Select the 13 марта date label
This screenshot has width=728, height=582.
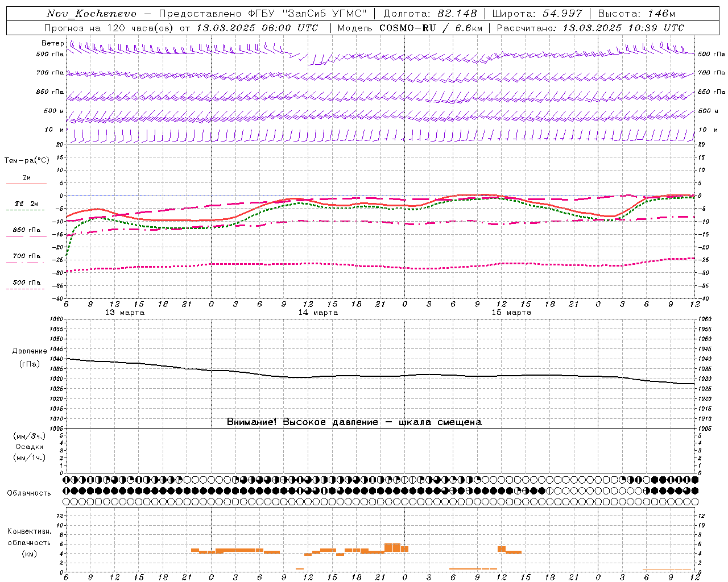pyautogui.click(x=125, y=313)
